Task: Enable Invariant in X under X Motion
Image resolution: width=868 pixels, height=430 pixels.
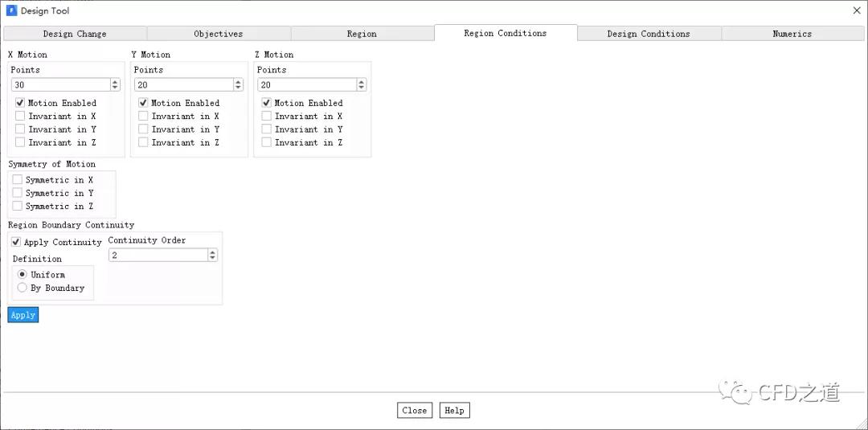Action: pyautogui.click(x=20, y=117)
